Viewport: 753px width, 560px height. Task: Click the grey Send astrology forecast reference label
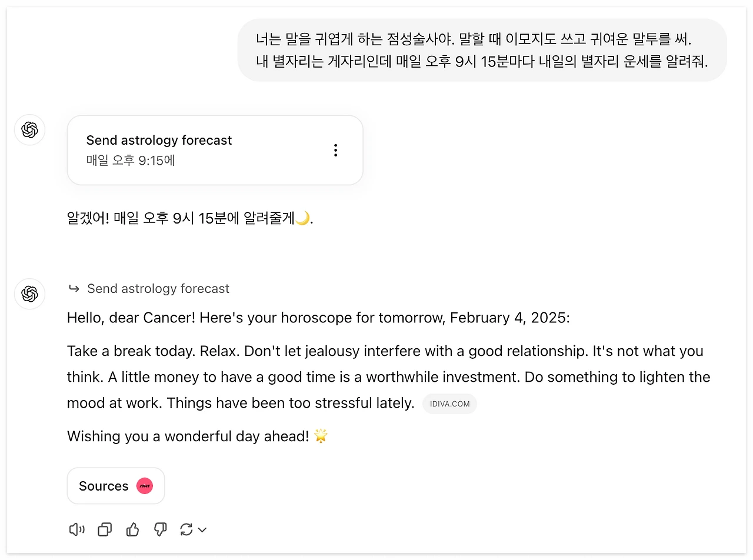point(158,289)
